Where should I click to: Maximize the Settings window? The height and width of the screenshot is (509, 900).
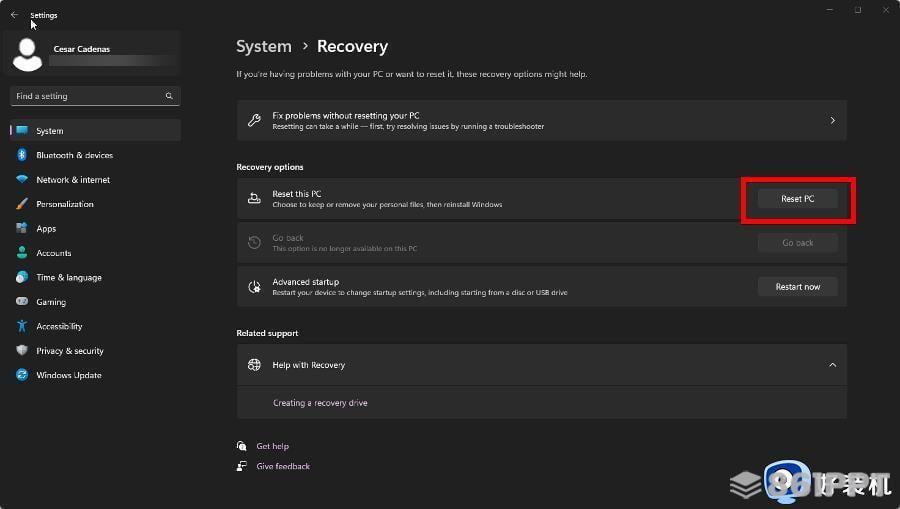(858, 10)
